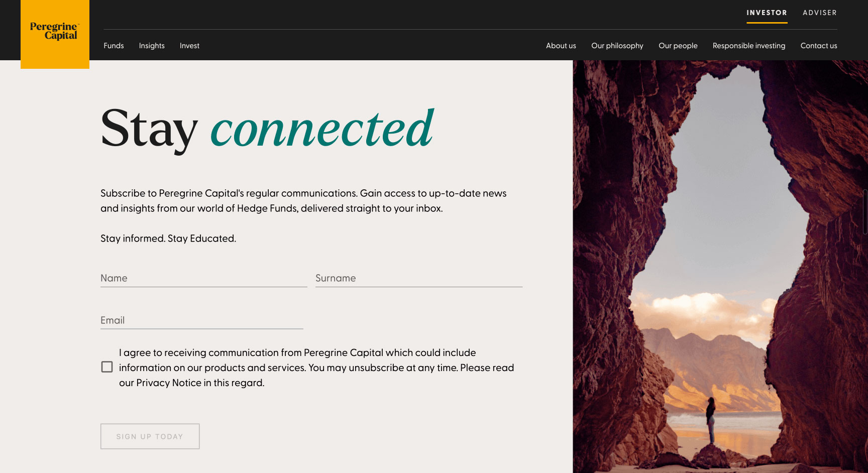Open Responsible investing page

(748, 46)
